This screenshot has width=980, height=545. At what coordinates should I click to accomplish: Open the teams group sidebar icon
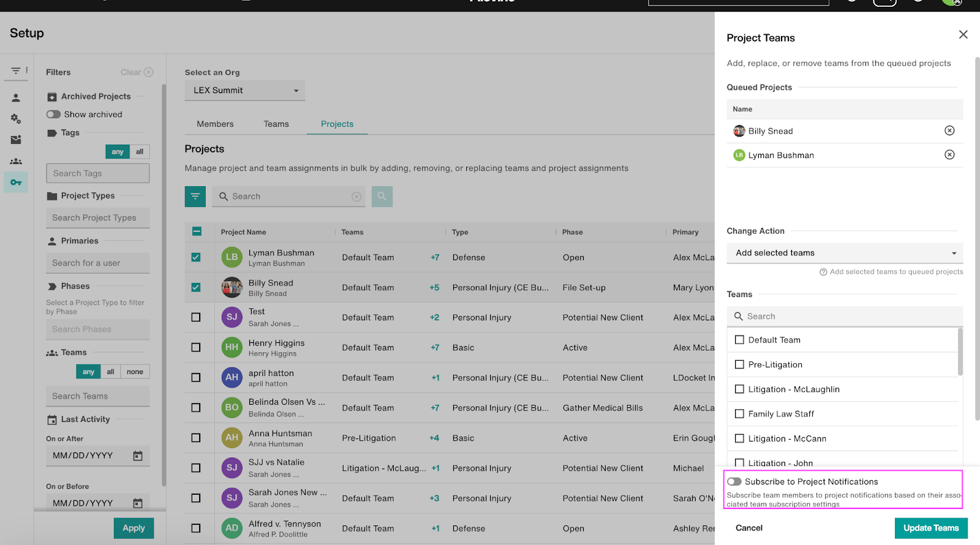(16, 161)
